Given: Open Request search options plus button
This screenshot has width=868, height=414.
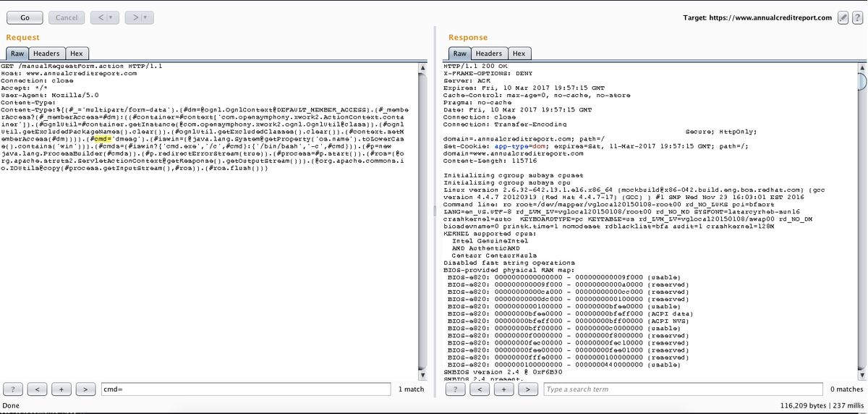Looking at the screenshot, I should point(62,389).
